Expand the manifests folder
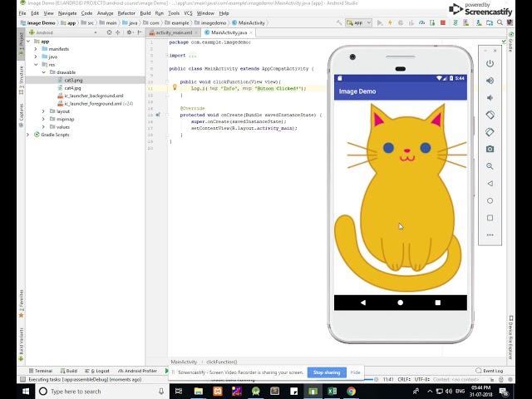The width and height of the screenshot is (532, 399). 36,49
